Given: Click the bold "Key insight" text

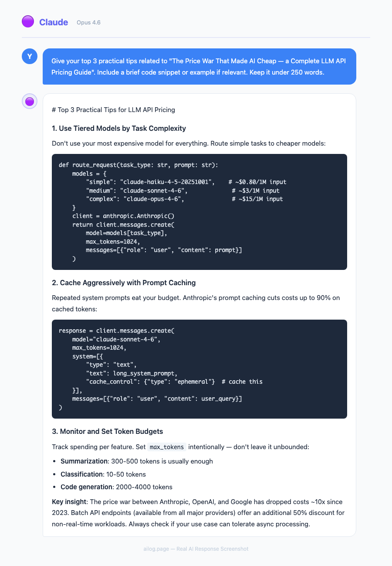Looking at the screenshot, I should click(68, 502).
